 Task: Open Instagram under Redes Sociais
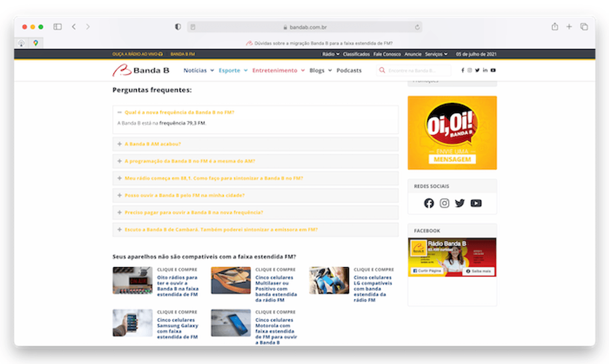tap(445, 203)
